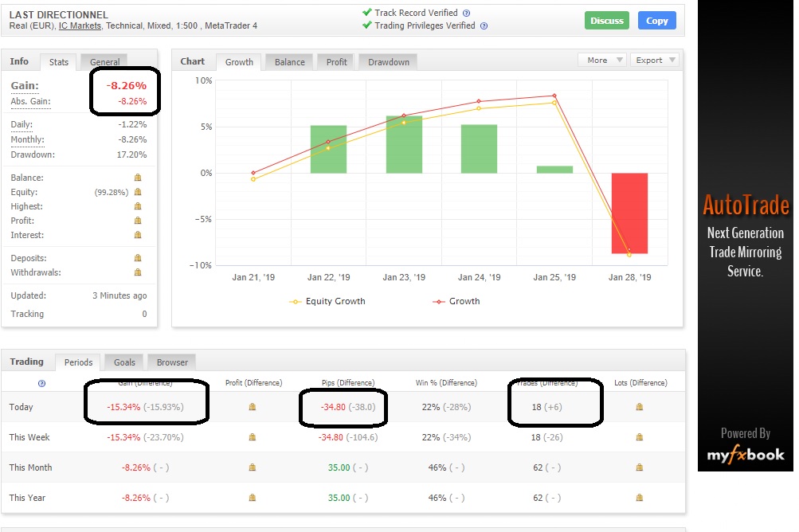The height and width of the screenshot is (532, 799).
Task: Open the Export dropdown in chart panel
Action: coord(654,61)
